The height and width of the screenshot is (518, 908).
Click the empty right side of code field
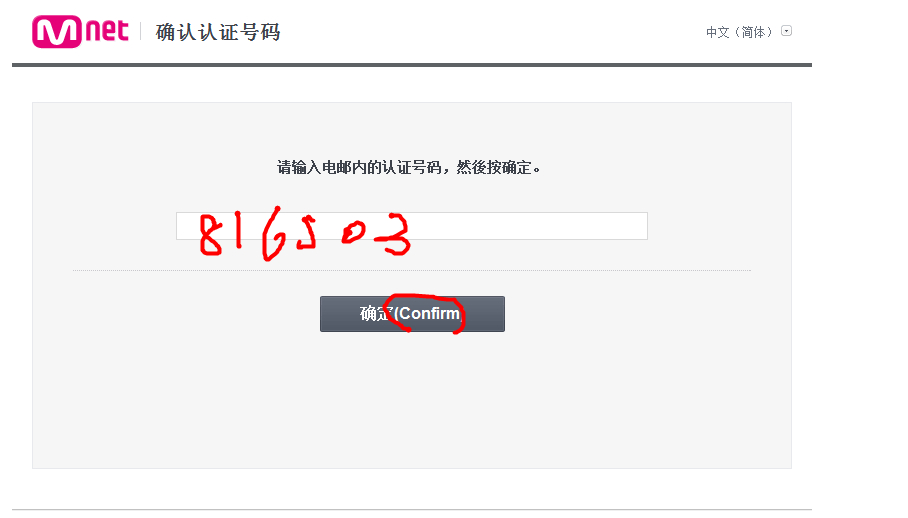click(530, 226)
